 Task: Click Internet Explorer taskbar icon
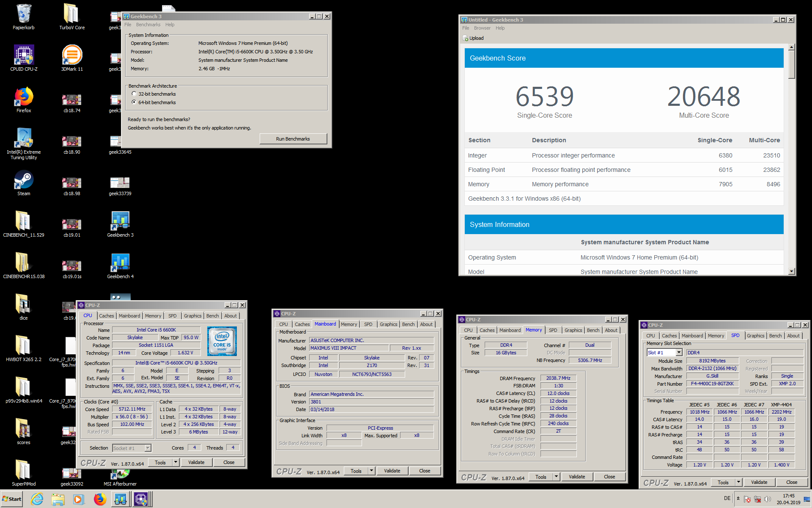37,499
